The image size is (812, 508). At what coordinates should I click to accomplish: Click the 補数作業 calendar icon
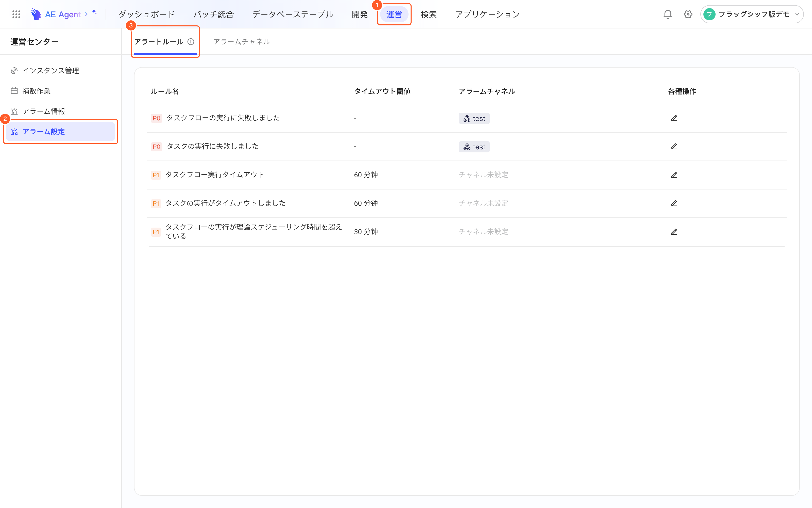14,91
